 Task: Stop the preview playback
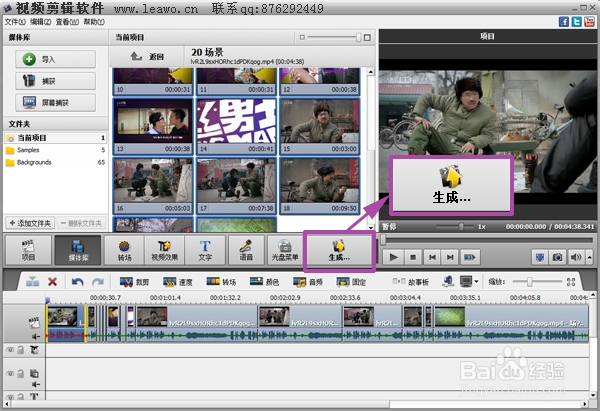[413, 257]
